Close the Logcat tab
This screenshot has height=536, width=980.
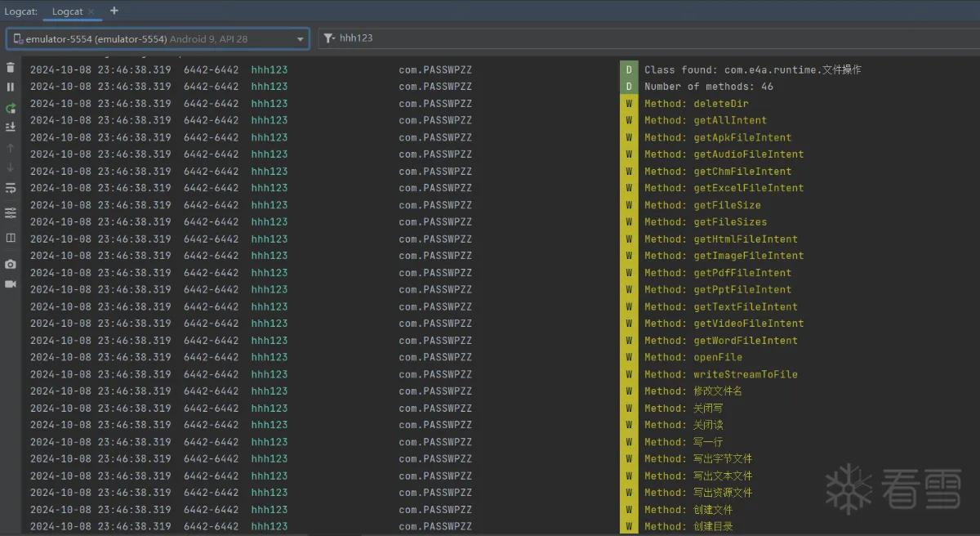point(91,11)
